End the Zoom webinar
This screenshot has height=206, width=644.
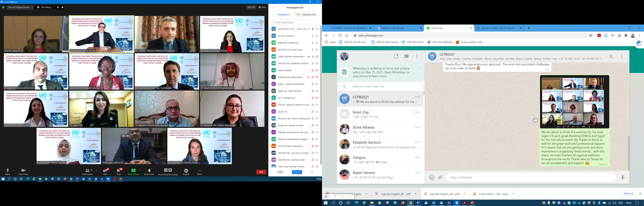tap(261, 172)
